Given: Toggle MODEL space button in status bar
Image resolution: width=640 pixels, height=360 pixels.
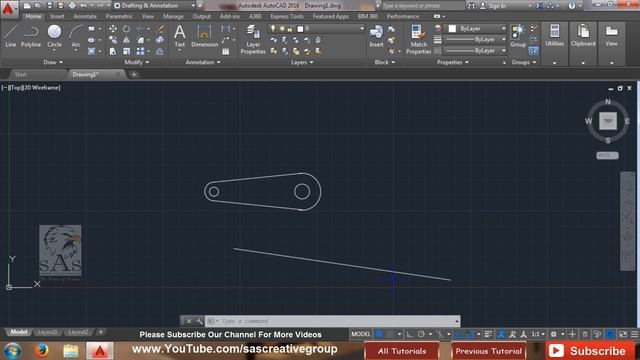Looking at the screenshot, I should (361, 334).
